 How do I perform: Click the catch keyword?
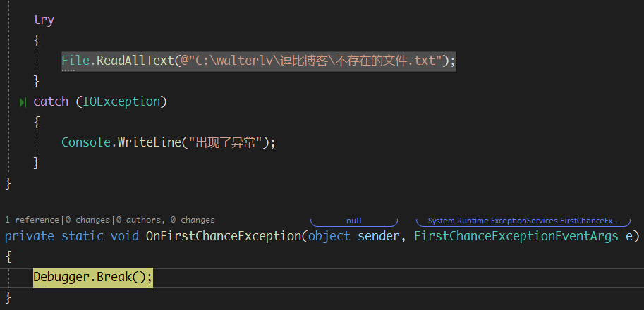click(51, 101)
